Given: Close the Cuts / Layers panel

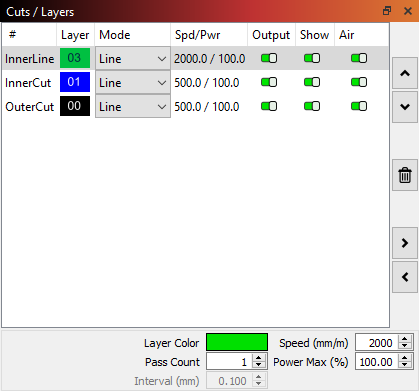Looking at the screenshot, I should tap(408, 11).
